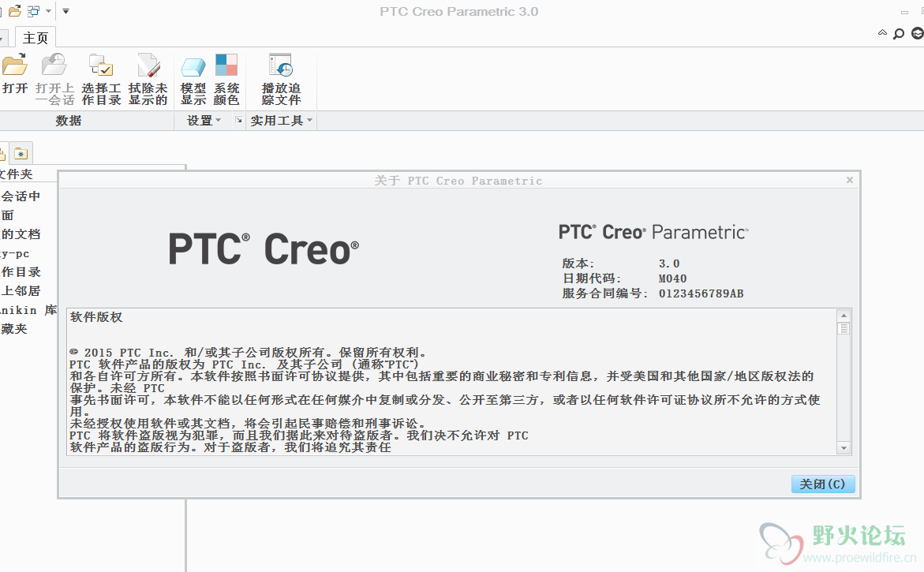Select Desktop (面) folder entry
Image resolution: width=924 pixels, height=572 pixels.
(x=7, y=215)
